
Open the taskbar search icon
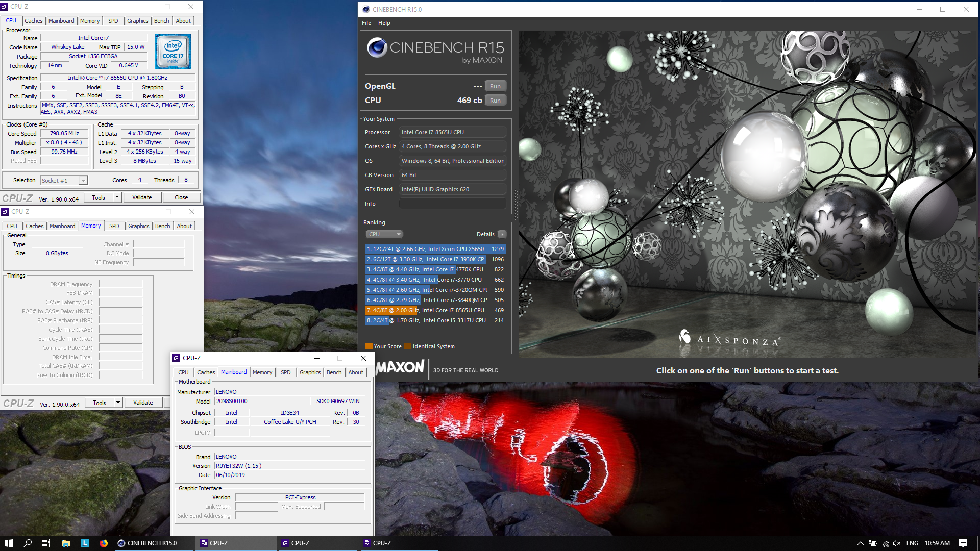click(x=28, y=543)
